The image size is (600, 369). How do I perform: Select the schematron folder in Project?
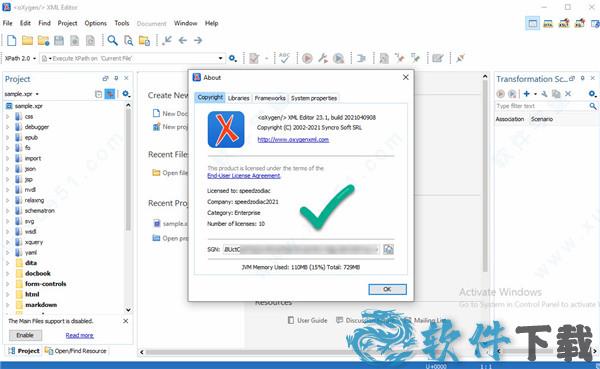(39, 211)
